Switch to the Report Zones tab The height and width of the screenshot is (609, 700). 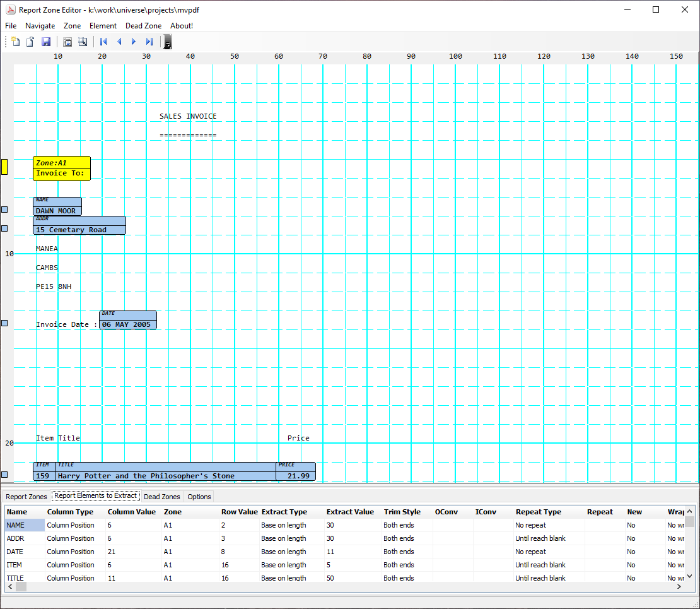pos(26,497)
